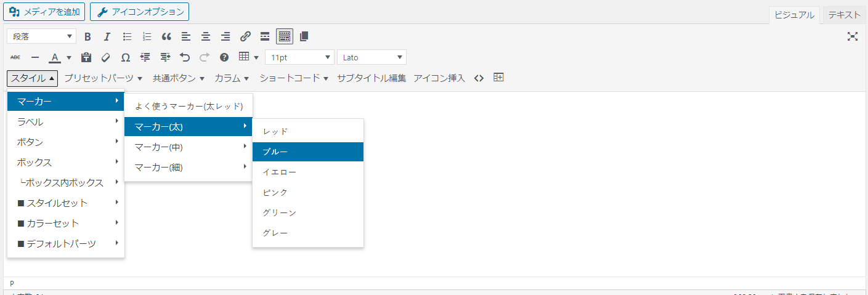Image resolution: width=868 pixels, height=295 pixels.
Task: Insert or edit a link
Action: (245, 36)
